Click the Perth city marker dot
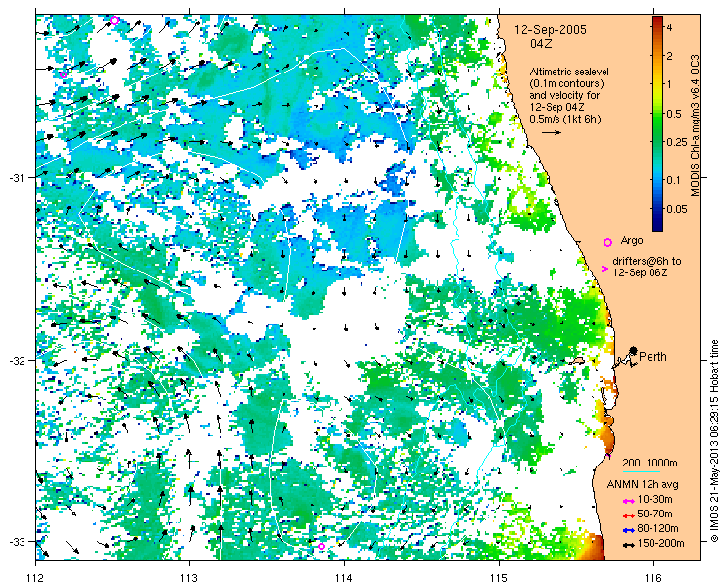 point(633,351)
